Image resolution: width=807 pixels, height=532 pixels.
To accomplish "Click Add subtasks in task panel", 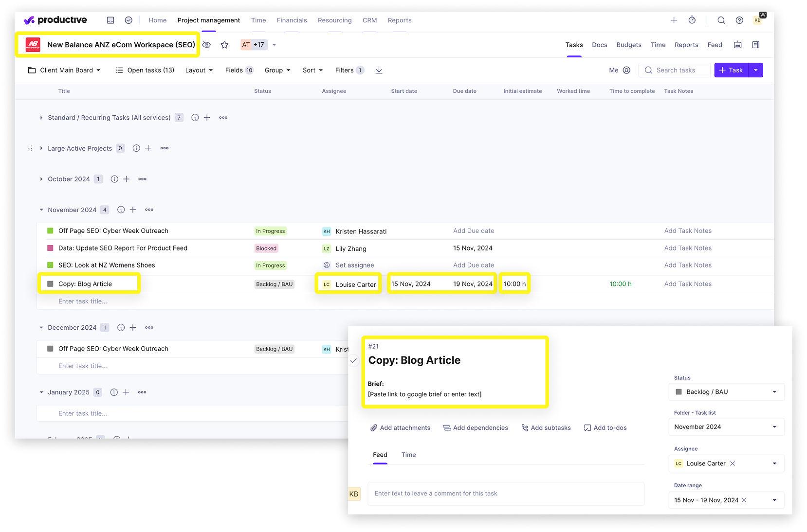I will (x=546, y=428).
